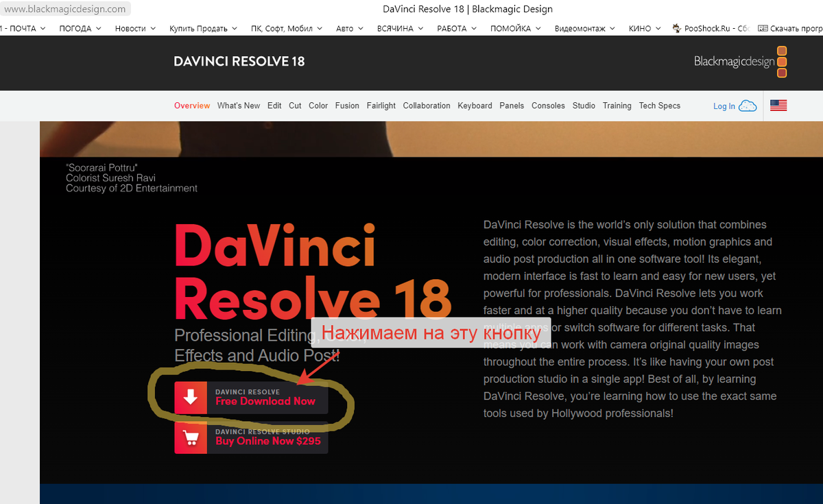Click the cloud icon next to Log In
The width and height of the screenshot is (823, 504).
748,106
